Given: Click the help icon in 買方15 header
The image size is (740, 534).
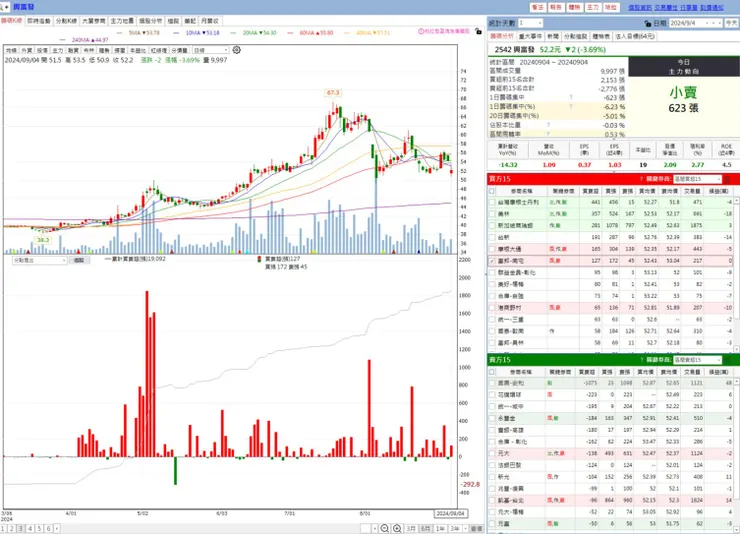Looking at the screenshot, I should coord(641,179).
